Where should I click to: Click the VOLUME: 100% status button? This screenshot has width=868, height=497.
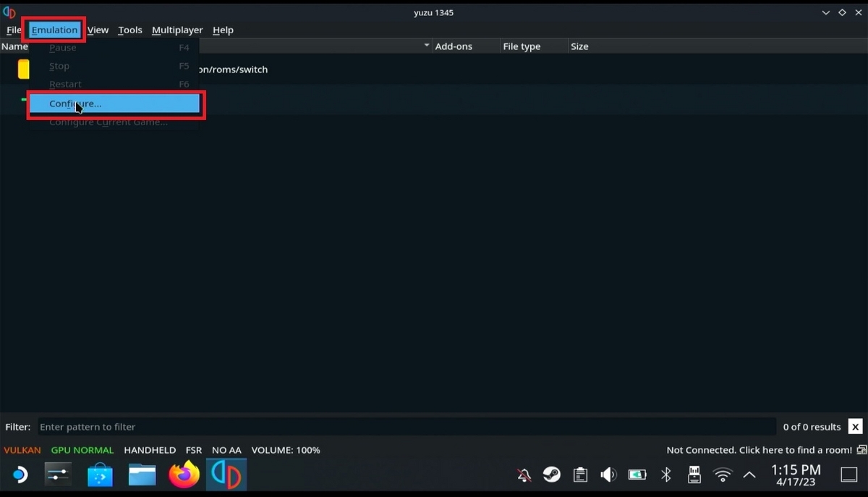tap(285, 450)
